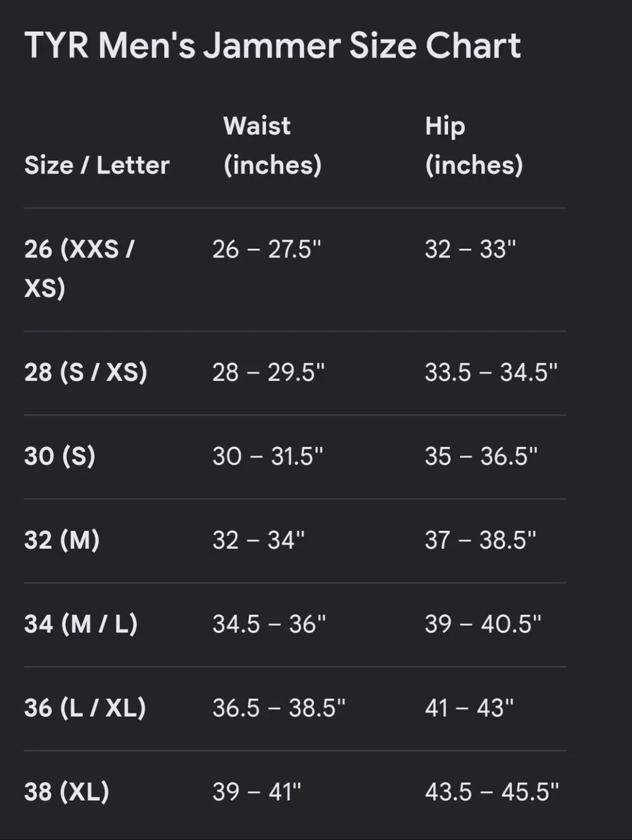This screenshot has width=632, height=840.
Task: Click the 32 (M) size label
Action: pyautogui.click(x=62, y=540)
